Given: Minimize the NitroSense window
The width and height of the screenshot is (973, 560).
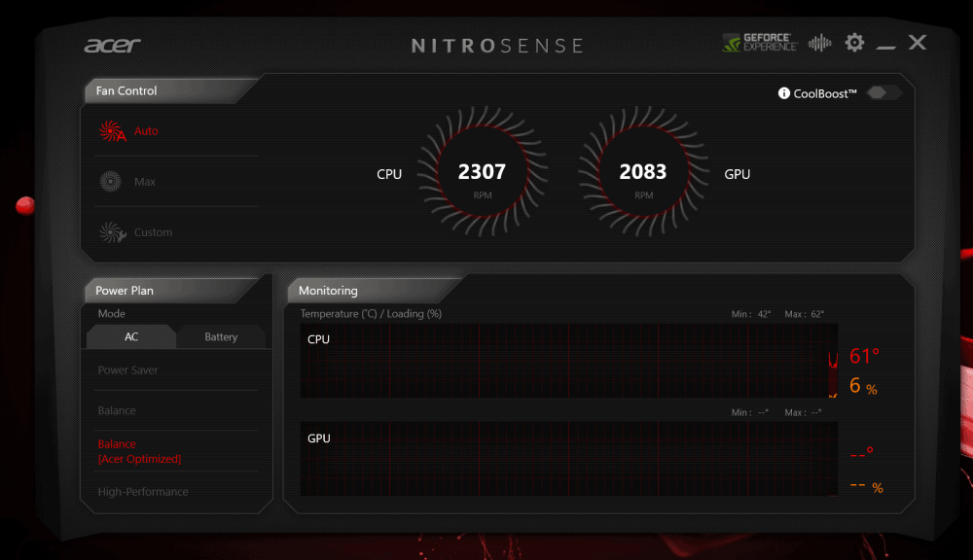Looking at the screenshot, I should click(885, 47).
